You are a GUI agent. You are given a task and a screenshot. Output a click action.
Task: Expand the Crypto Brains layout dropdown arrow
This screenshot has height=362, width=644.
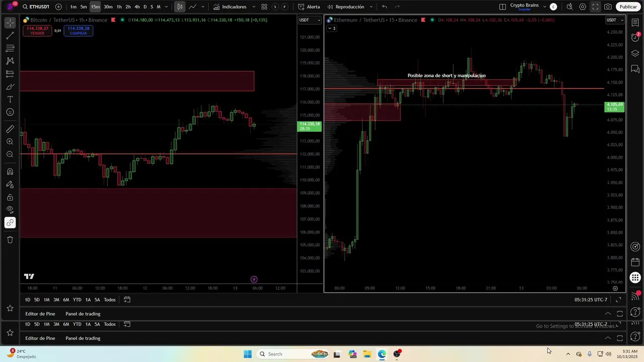pyautogui.click(x=544, y=7)
